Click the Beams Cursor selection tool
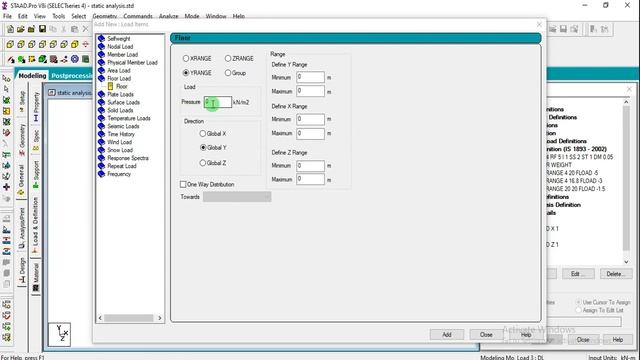640x360 pixels. [6, 89]
